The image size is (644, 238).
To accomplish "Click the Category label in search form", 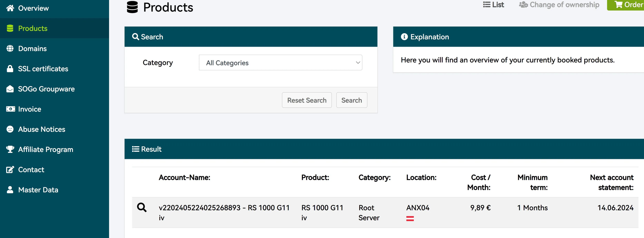I will [x=158, y=63].
